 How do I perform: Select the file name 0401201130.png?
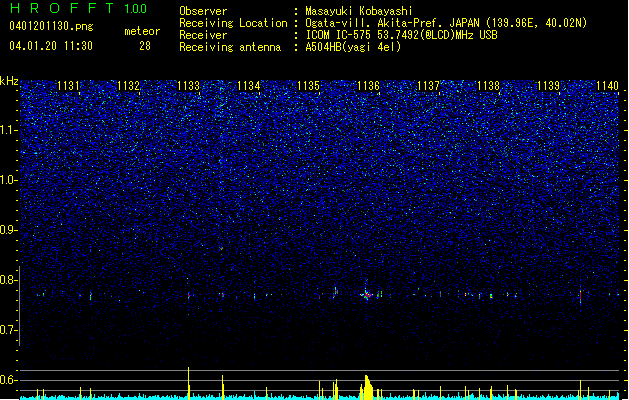pos(51,26)
